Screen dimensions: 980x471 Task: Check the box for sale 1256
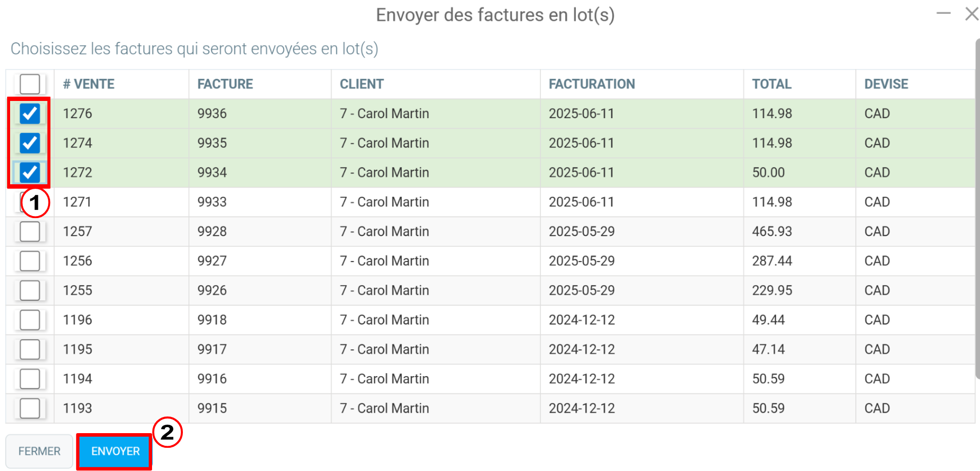30,261
